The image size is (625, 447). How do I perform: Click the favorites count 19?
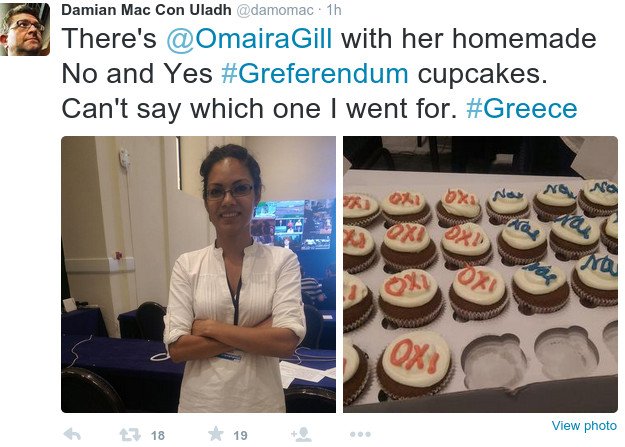pyautogui.click(x=240, y=435)
